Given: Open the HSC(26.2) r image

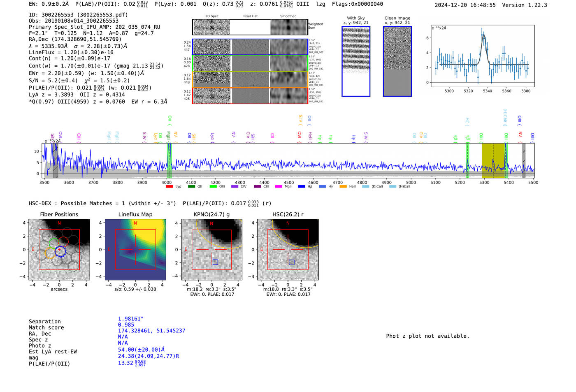Looking at the screenshot, I should (x=288, y=250).
